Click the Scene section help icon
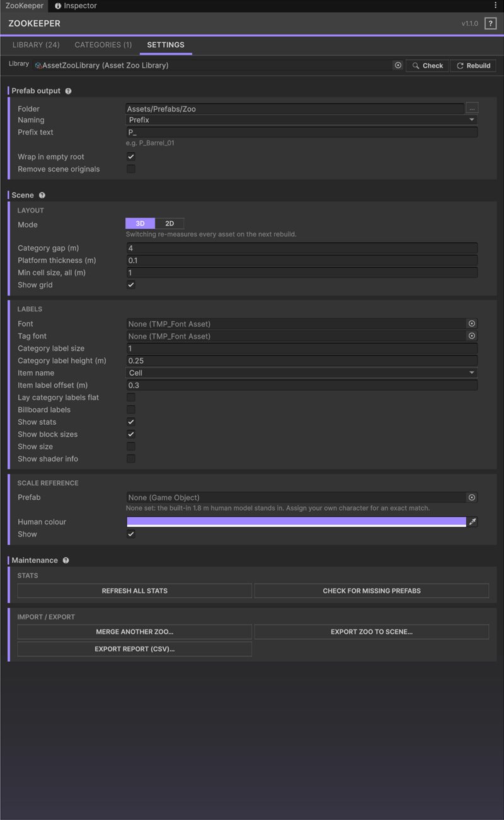Viewport: 504px width, 820px height. (42, 195)
